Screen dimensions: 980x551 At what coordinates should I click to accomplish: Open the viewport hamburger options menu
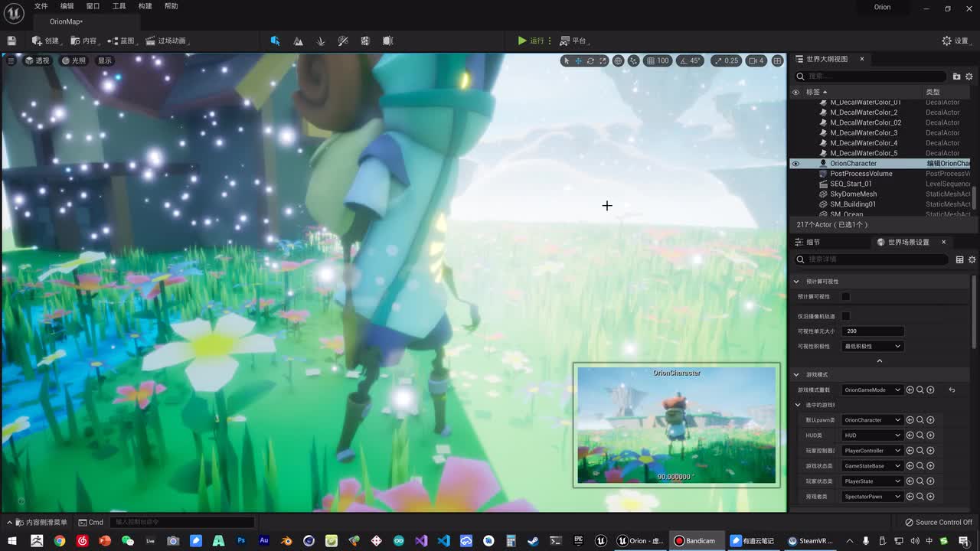(11, 60)
